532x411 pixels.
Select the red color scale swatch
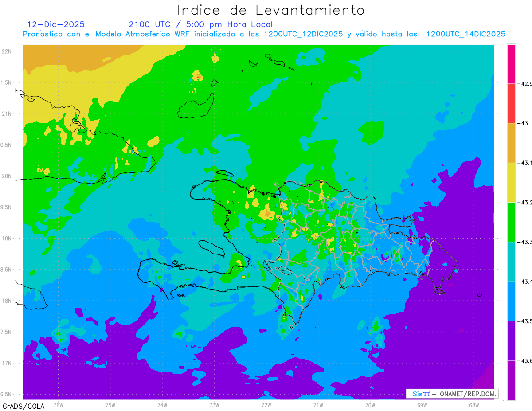click(x=511, y=103)
